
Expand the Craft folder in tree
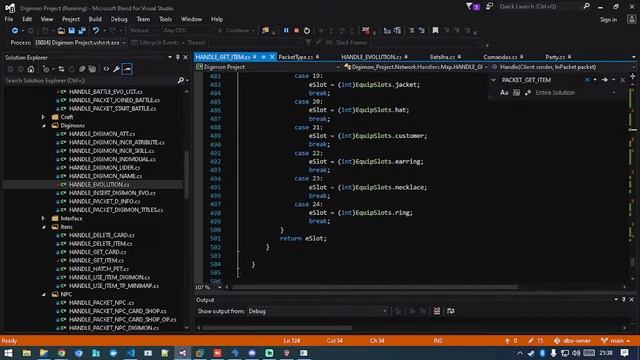point(44,117)
